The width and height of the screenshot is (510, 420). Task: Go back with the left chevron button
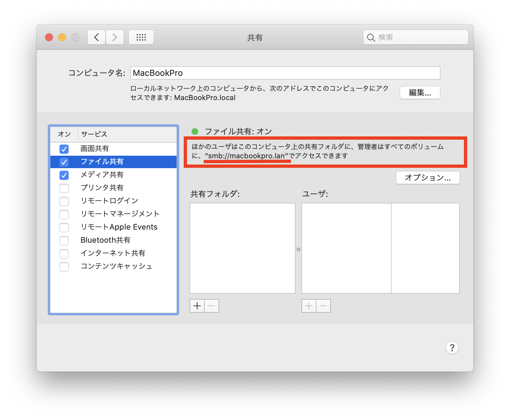click(96, 37)
